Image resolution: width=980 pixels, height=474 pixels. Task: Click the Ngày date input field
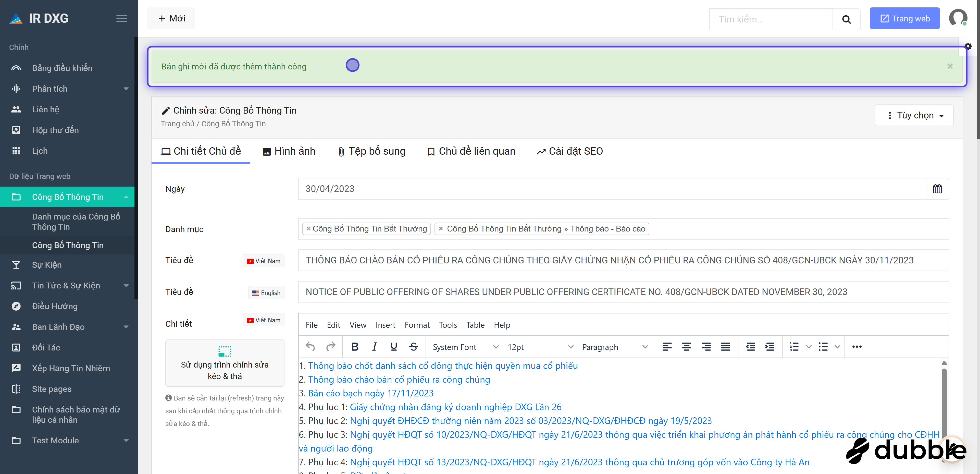[x=612, y=189]
